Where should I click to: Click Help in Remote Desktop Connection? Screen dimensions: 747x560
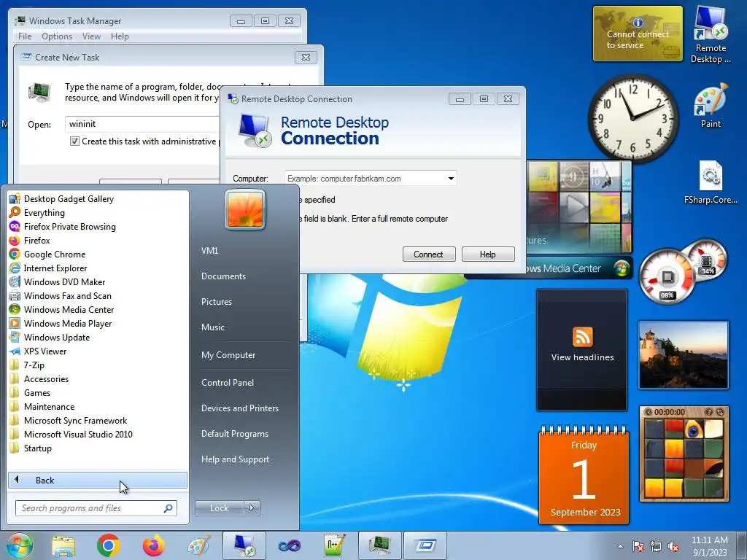pyautogui.click(x=488, y=254)
